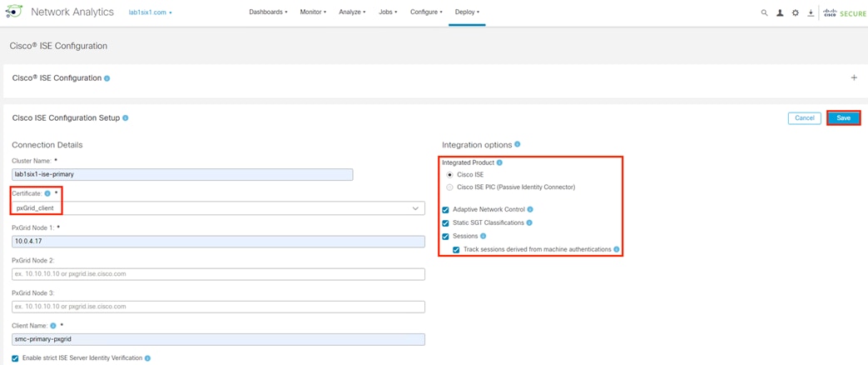Click the Cancel button
The height and width of the screenshot is (365, 868).
coord(805,118)
